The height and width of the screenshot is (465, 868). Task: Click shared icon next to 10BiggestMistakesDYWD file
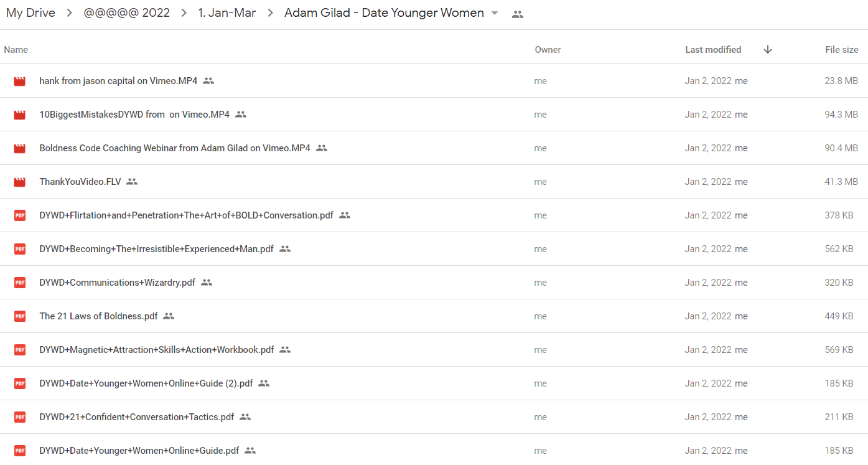tap(241, 115)
